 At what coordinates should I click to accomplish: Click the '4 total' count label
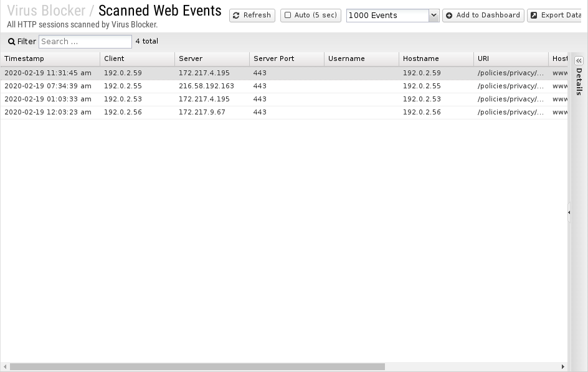coord(146,41)
